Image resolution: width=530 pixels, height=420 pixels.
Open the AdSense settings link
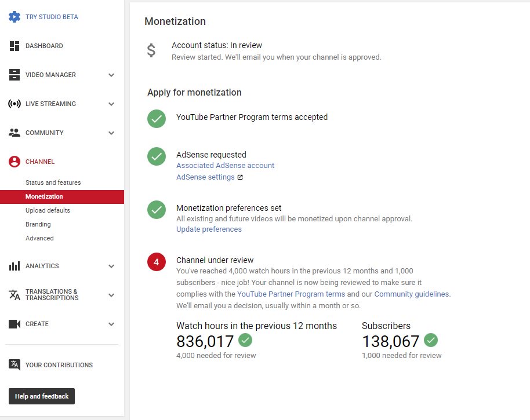click(x=205, y=177)
